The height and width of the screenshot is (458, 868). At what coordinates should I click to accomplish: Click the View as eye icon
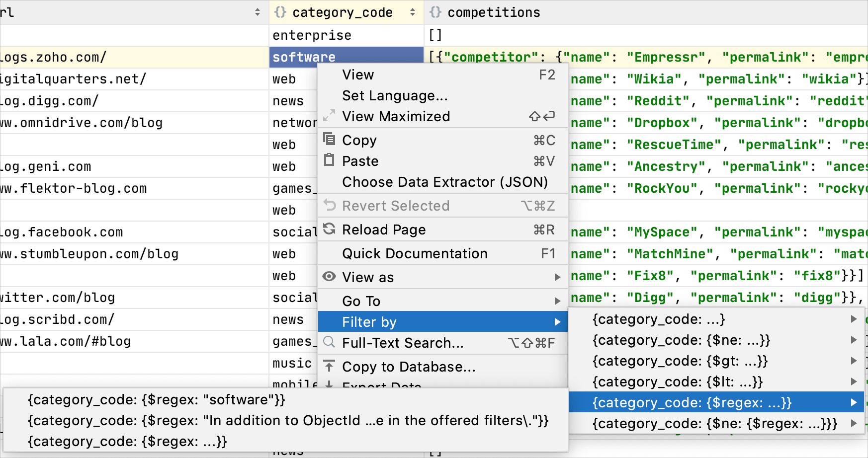click(x=329, y=277)
